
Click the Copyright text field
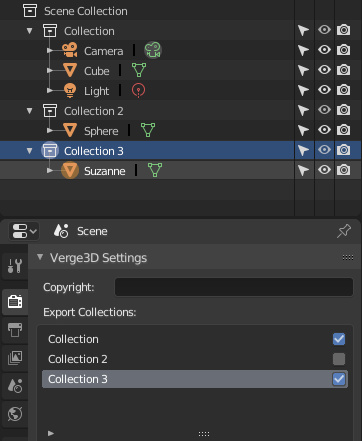click(234, 287)
